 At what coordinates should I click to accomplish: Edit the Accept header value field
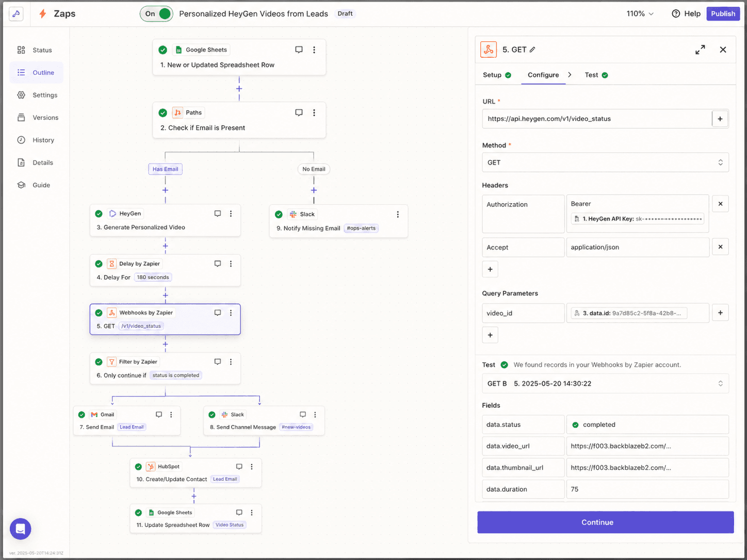[x=638, y=247]
